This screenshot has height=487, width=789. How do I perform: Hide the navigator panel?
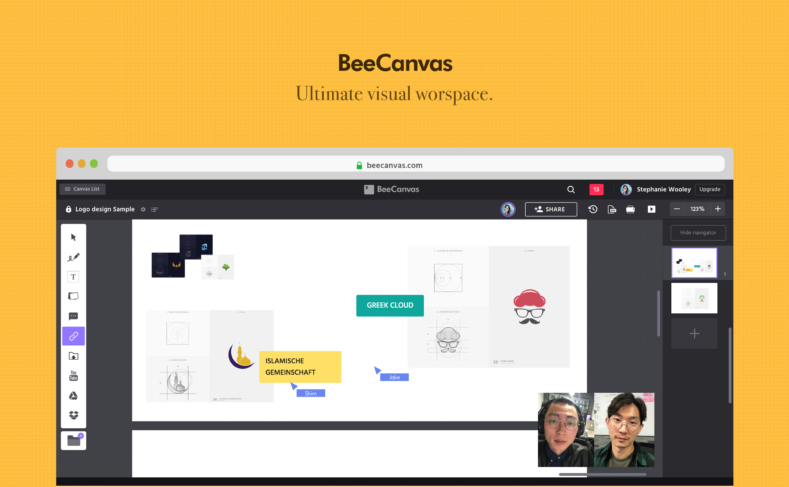tap(698, 232)
